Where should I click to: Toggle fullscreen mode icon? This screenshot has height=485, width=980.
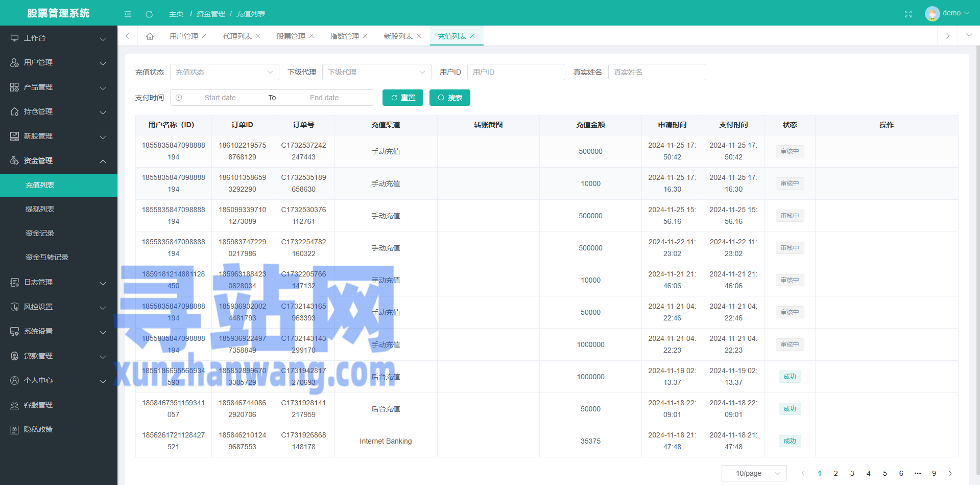point(908,14)
